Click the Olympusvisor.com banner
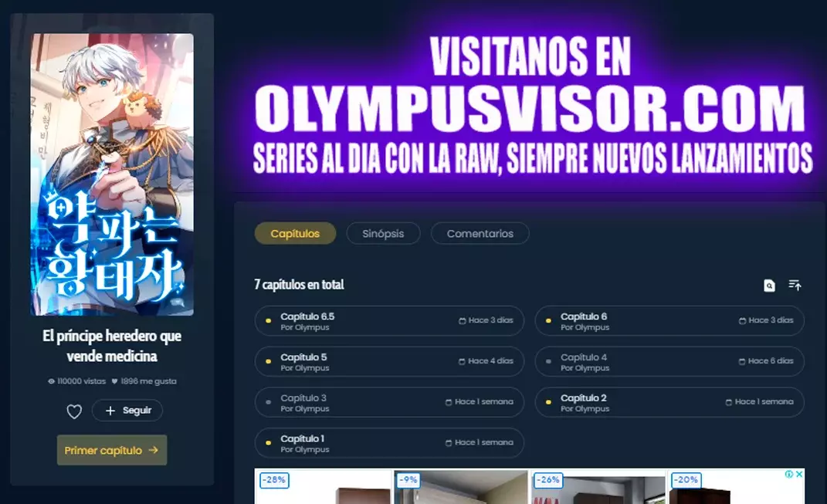This screenshot has width=827, height=504. pos(531,107)
